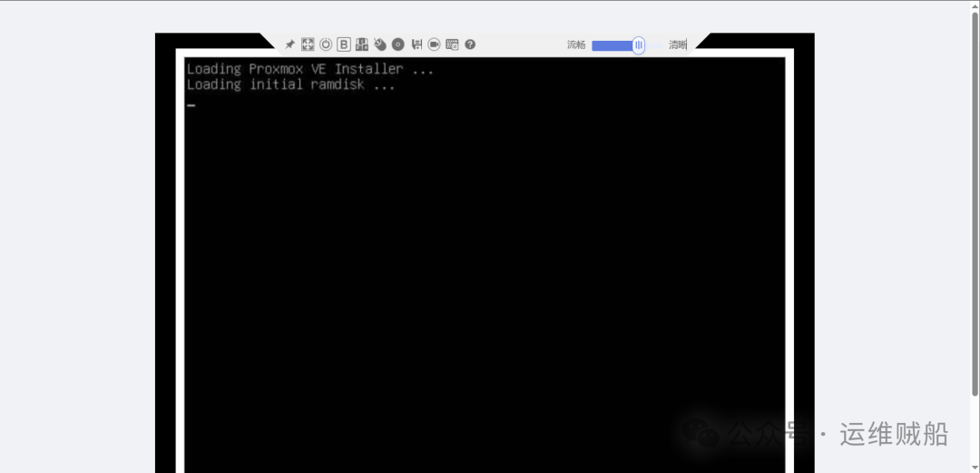Click the 'Loading Proxmox VE Installer ...' line
Image resolution: width=980 pixels, height=473 pixels.
pos(310,69)
